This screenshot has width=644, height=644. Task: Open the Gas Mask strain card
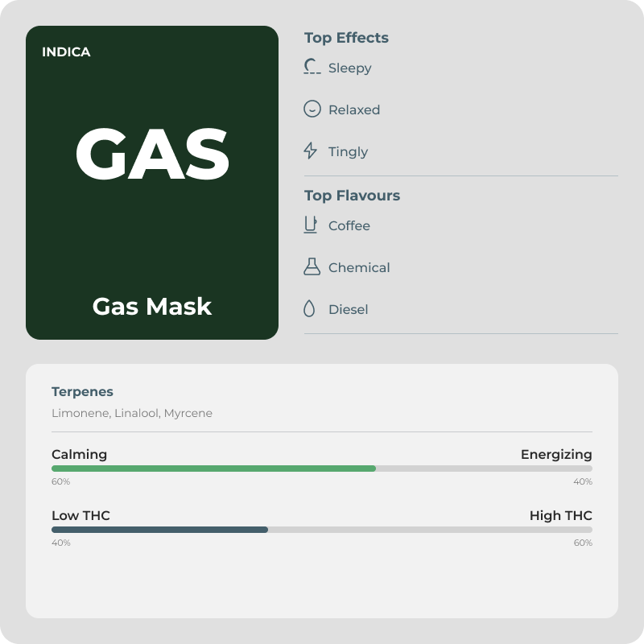point(152,183)
